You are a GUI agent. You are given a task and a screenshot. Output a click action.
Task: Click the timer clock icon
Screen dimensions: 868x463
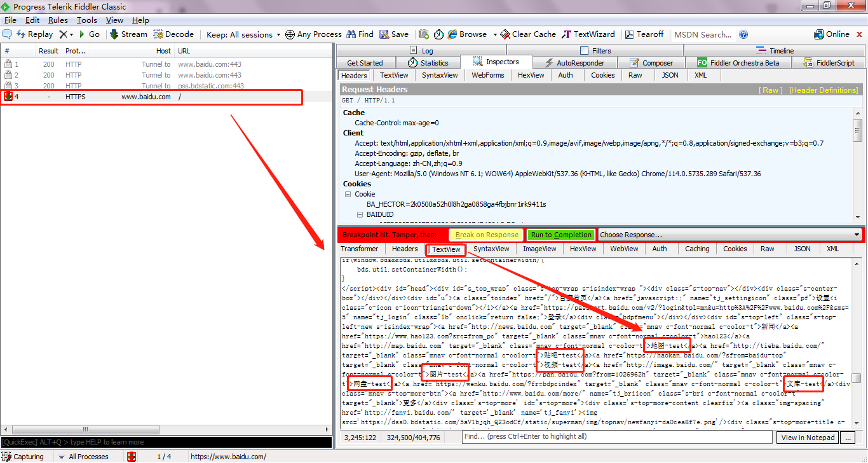439,34
